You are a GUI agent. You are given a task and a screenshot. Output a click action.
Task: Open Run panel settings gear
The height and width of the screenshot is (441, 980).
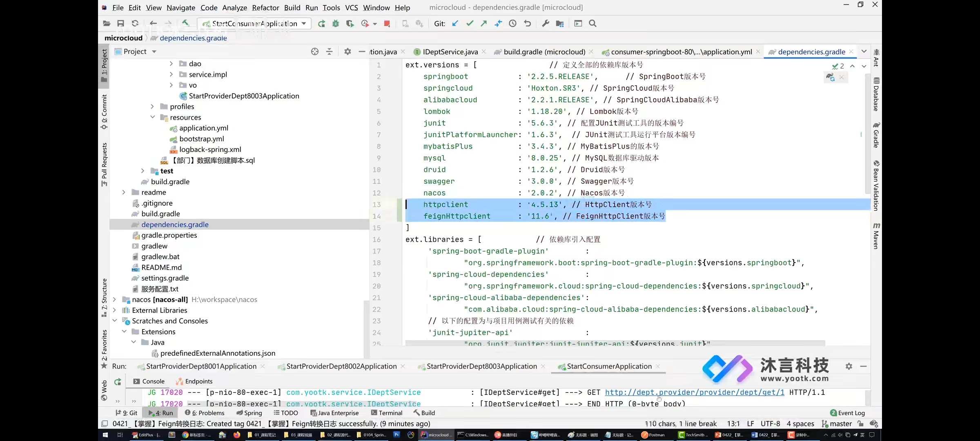pos(849,366)
